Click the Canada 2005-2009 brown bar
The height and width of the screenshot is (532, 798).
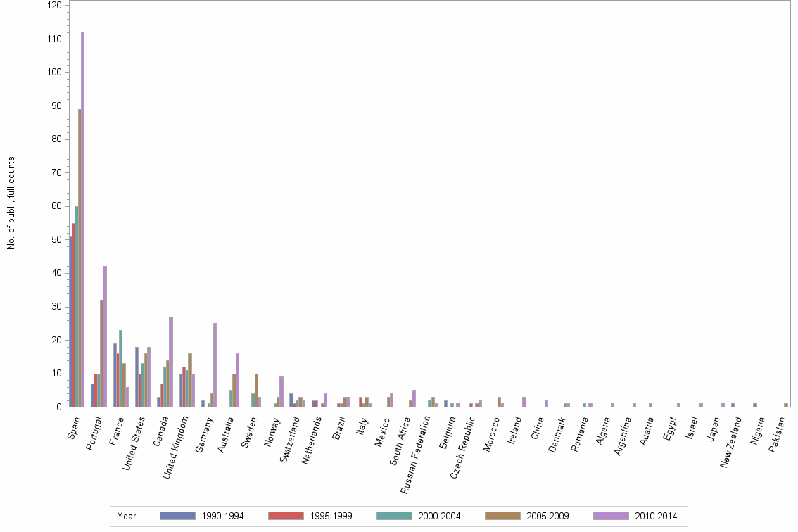167,384
